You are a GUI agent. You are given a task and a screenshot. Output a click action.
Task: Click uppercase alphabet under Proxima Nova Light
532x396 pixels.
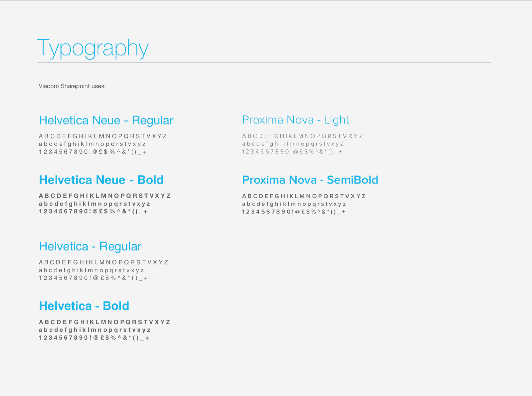point(302,136)
